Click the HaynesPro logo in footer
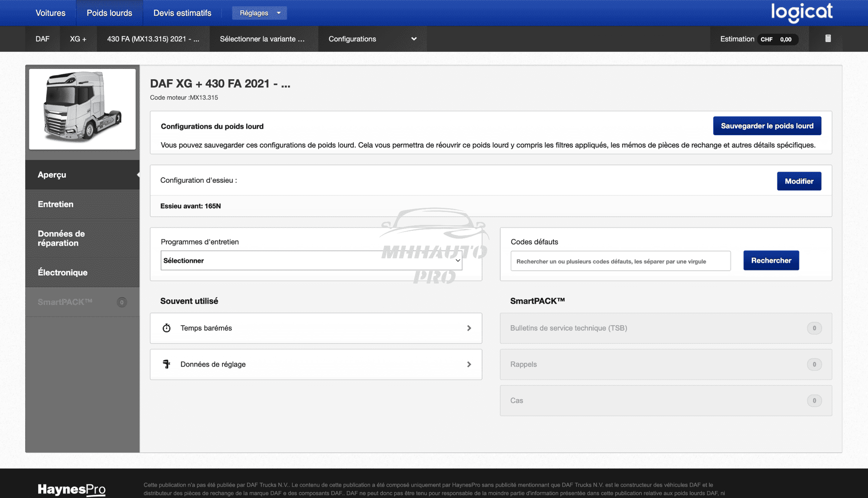This screenshot has height=498, width=868. [x=71, y=489]
